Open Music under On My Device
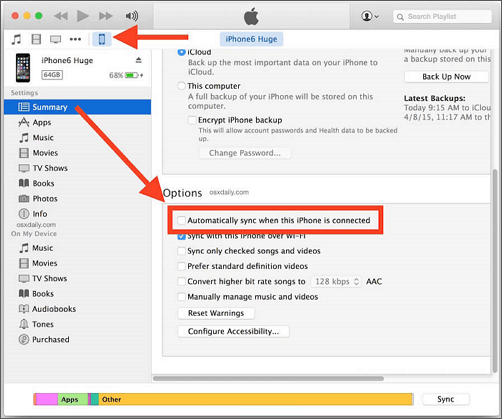The width and height of the screenshot is (502, 419). click(78, 248)
